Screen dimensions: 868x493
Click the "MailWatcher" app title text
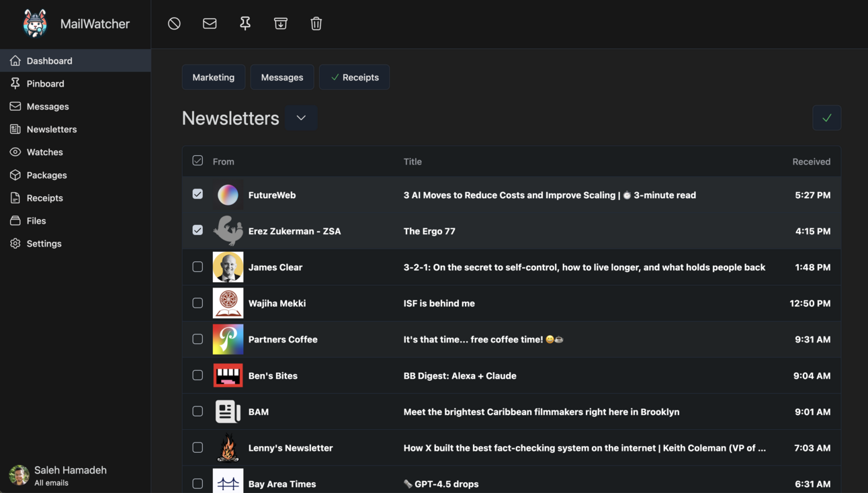(95, 24)
